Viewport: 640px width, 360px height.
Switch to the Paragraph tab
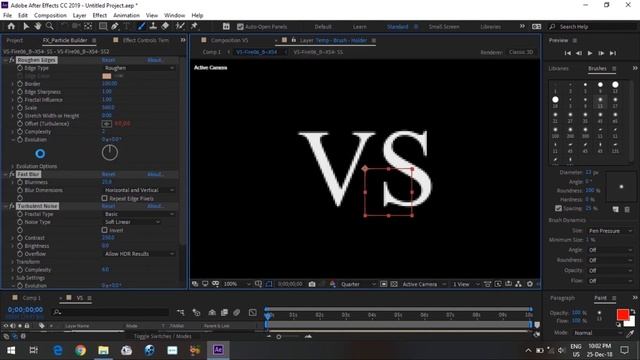coord(562,298)
